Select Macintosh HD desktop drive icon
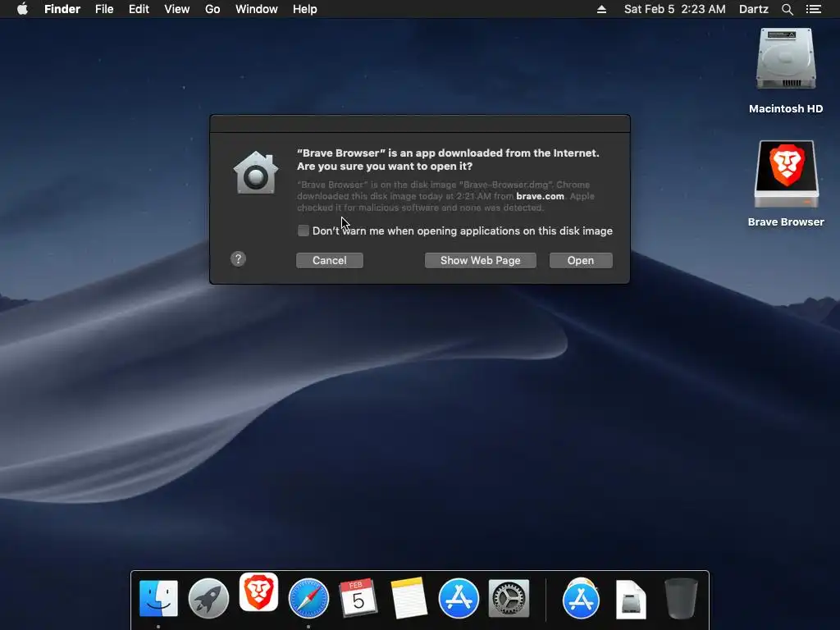The height and width of the screenshot is (630, 840). pyautogui.click(x=786, y=59)
